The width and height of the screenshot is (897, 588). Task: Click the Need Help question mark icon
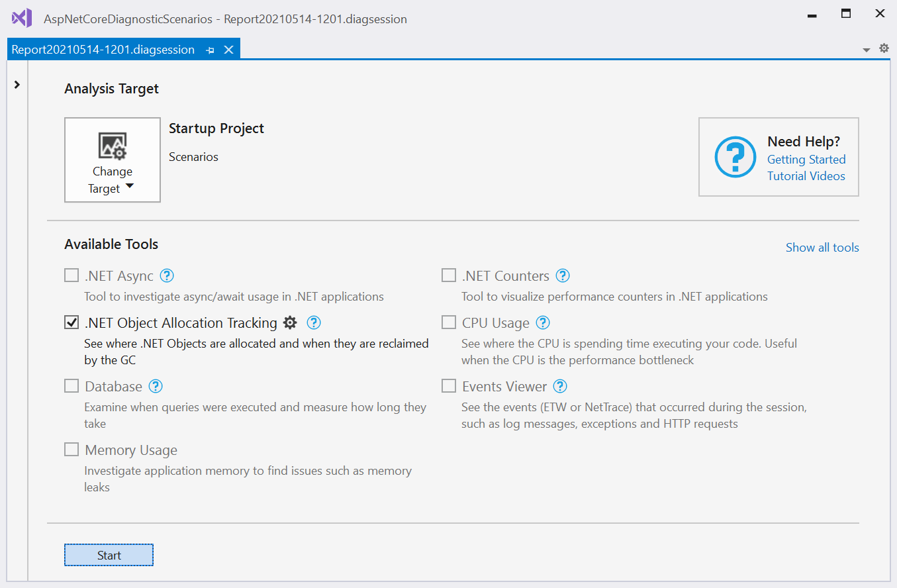click(735, 157)
